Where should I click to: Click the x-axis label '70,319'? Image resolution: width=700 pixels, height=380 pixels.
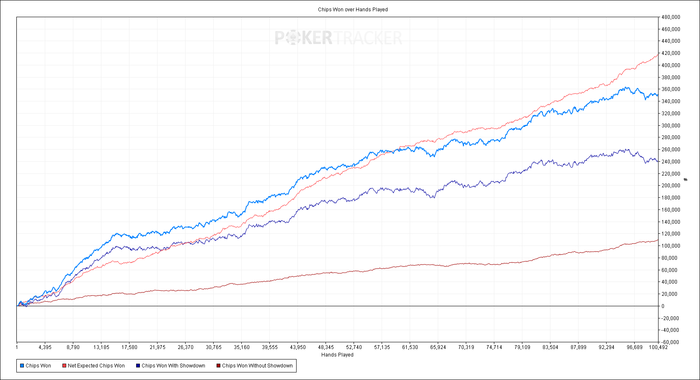click(466, 347)
